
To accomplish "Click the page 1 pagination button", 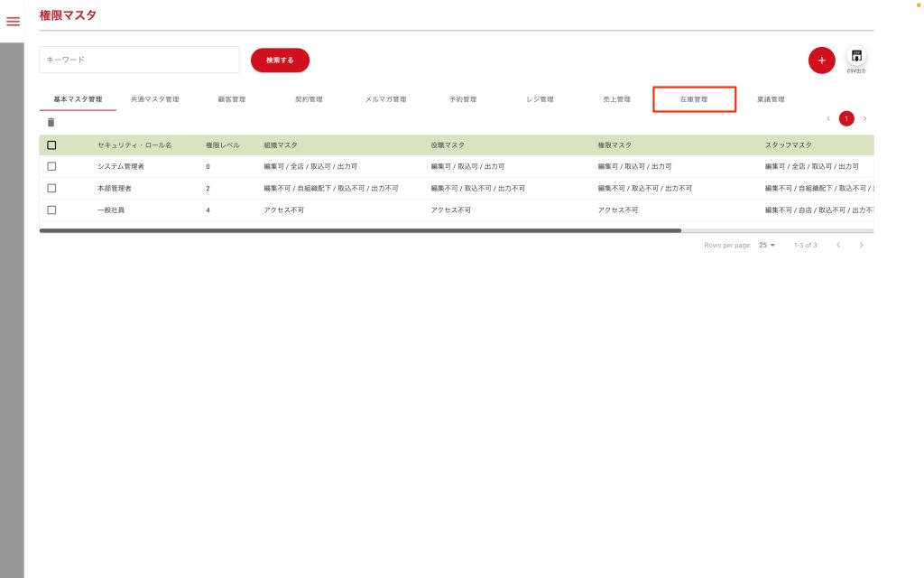I will (846, 118).
